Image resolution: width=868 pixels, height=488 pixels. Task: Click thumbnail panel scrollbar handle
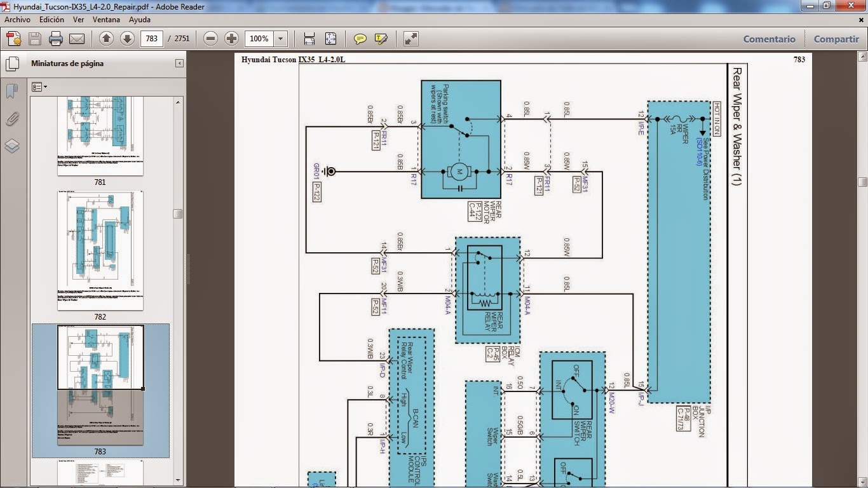pyautogui.click(x=178, y=214)
